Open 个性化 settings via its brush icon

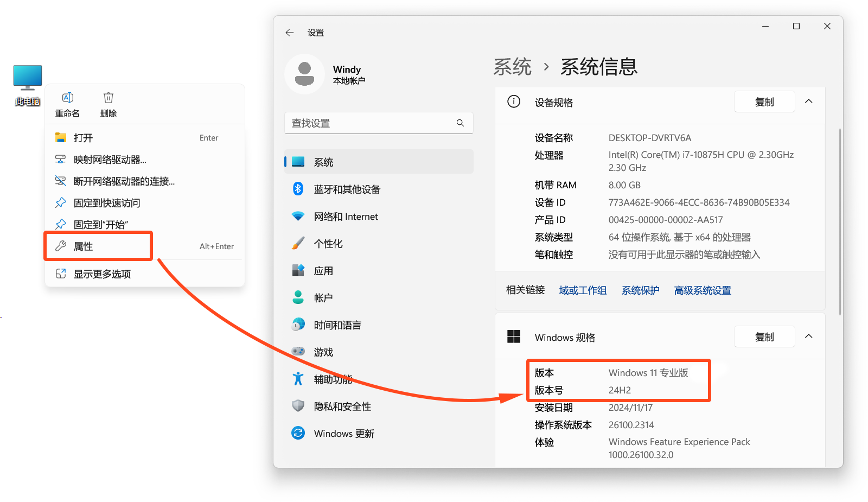click(298, 243)
